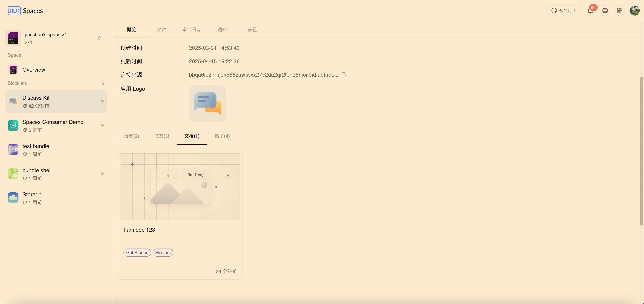Click the Discuss Kit app logo image
Image resolution: width=644 pixels, height=304 pixels.
point(207,103)
